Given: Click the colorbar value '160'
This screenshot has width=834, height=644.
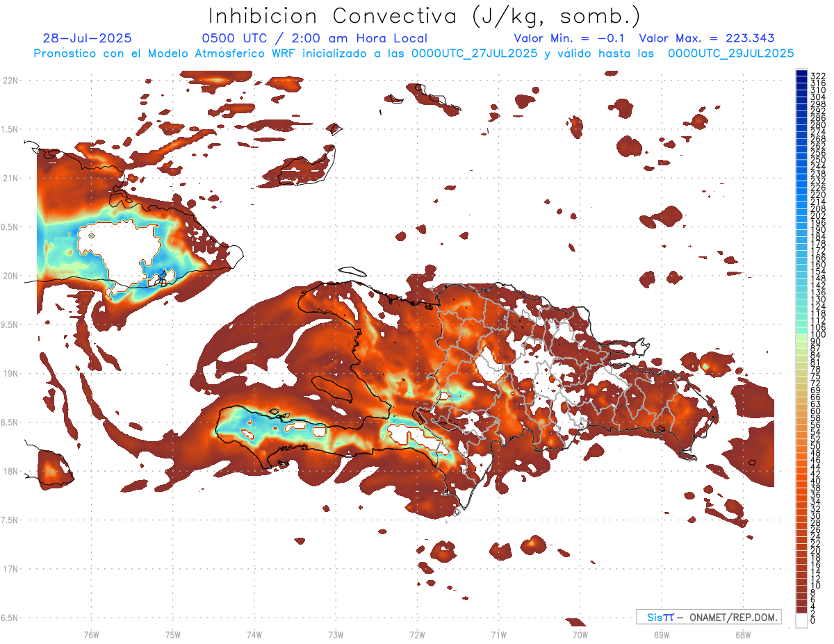Looking at the screenshot, I should coord(818,265).
